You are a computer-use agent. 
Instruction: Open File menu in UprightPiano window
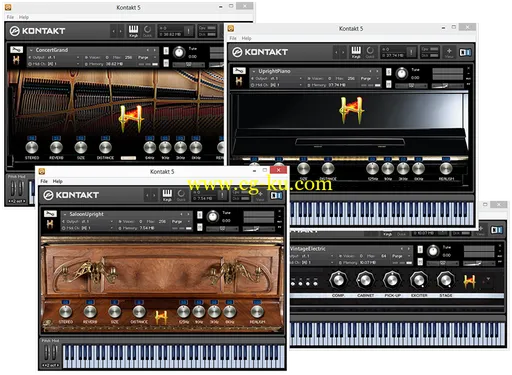pyautogui.click(x=233, y=38)
